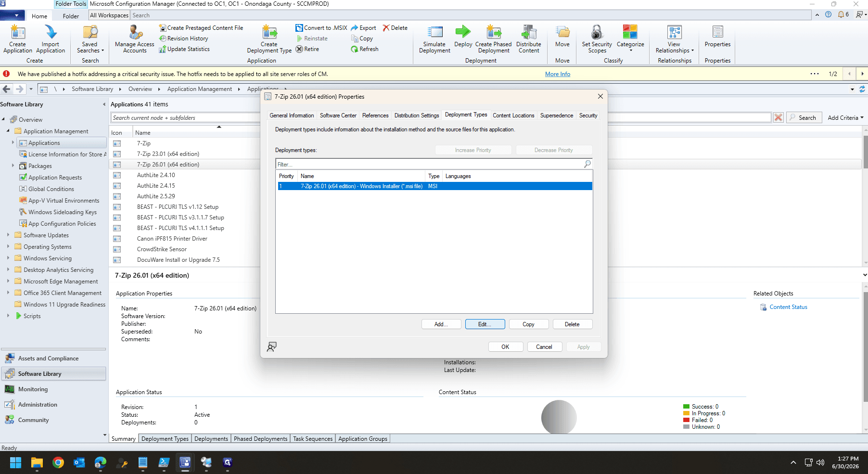
Task: Click Cancel in Properties dialog
Action: point(544,347)
